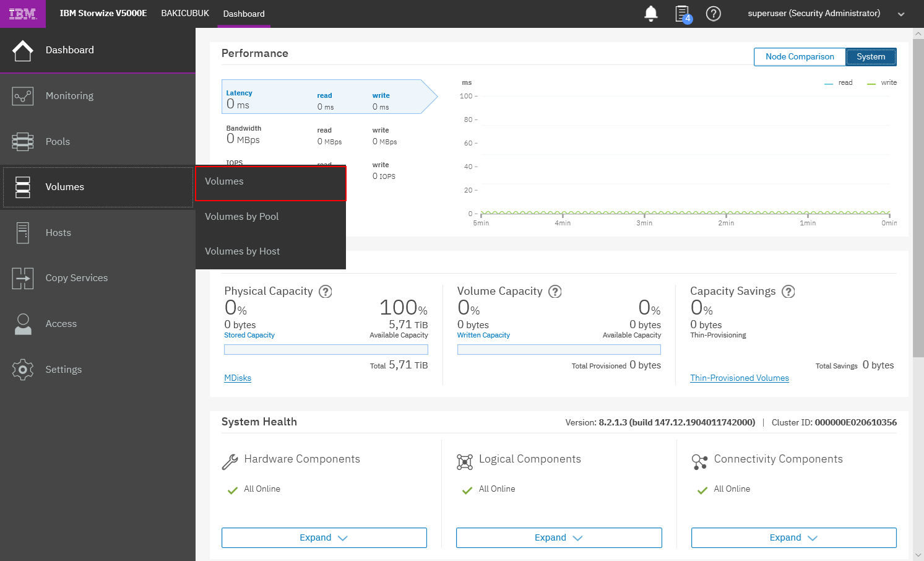Click the Logical Components icon
The image size is (924, 561).
464,462
